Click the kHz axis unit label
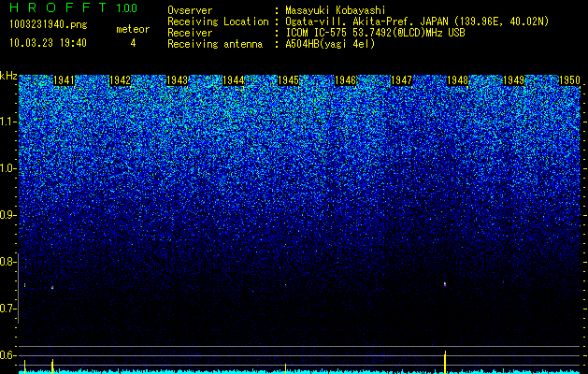The height and width of the screenshot is (374, 588). [8, 76]
